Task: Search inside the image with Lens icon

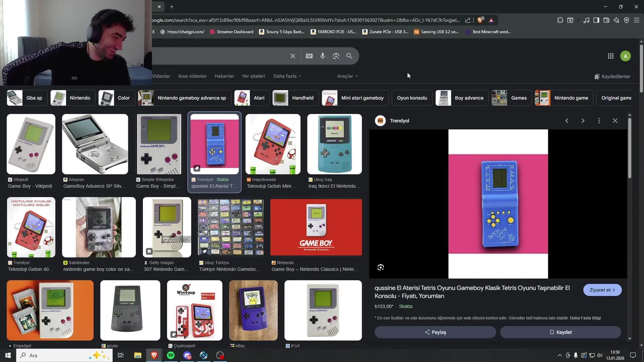Action: (x=380, y=267)
